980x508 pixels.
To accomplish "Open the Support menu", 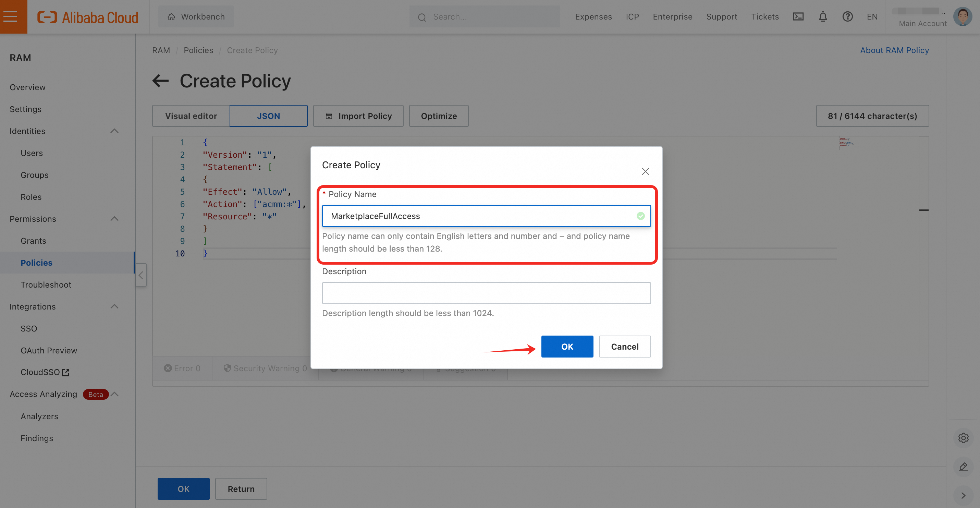I will click(x=721, y=17).
